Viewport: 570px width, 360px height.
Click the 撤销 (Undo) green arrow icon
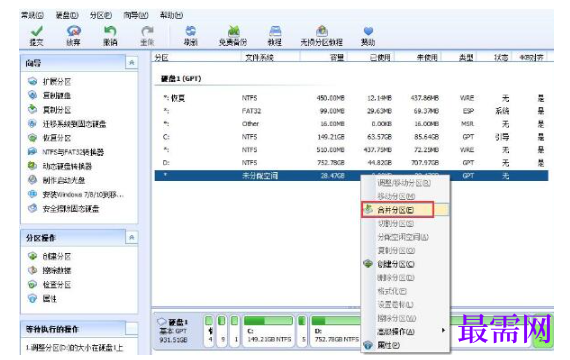point(110,31)
